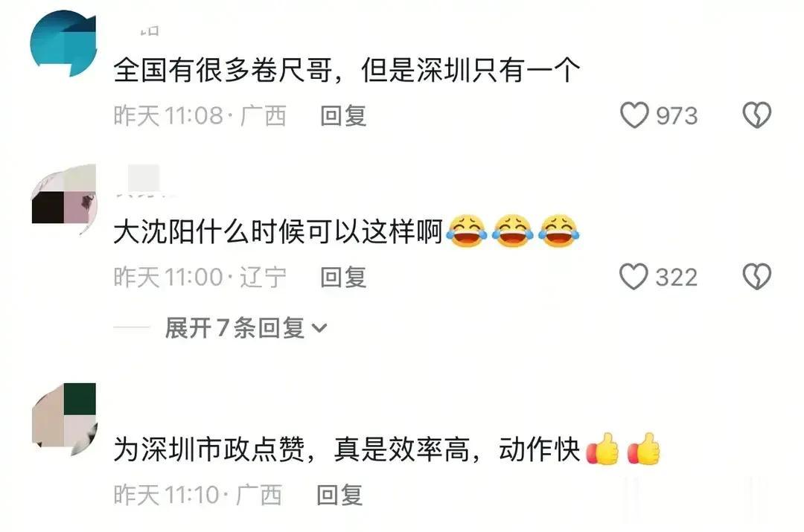Dislike the 大沈阳 comment via broken heart
The width and height of the screenshot is (804, 532).
(x=757, y=277)
